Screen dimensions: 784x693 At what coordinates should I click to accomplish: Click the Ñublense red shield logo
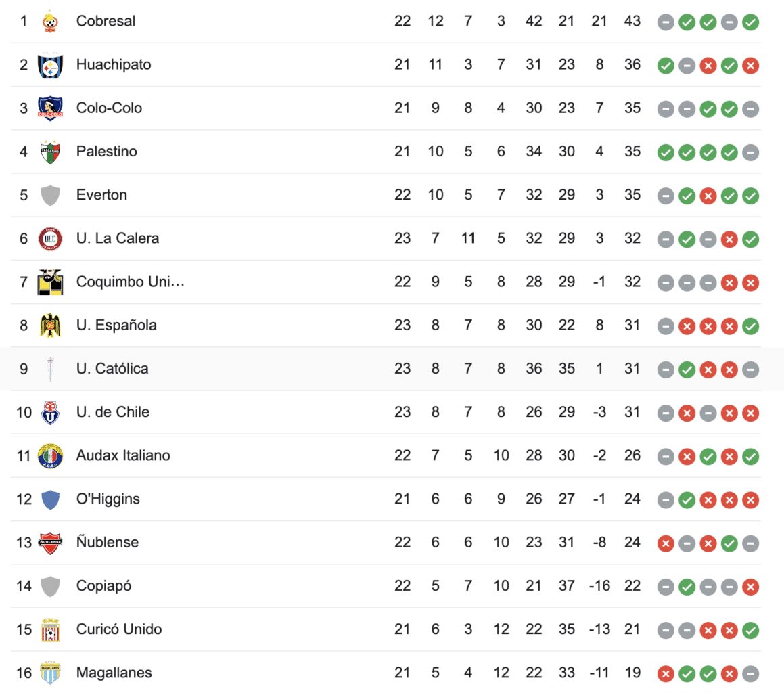[49, 543]
